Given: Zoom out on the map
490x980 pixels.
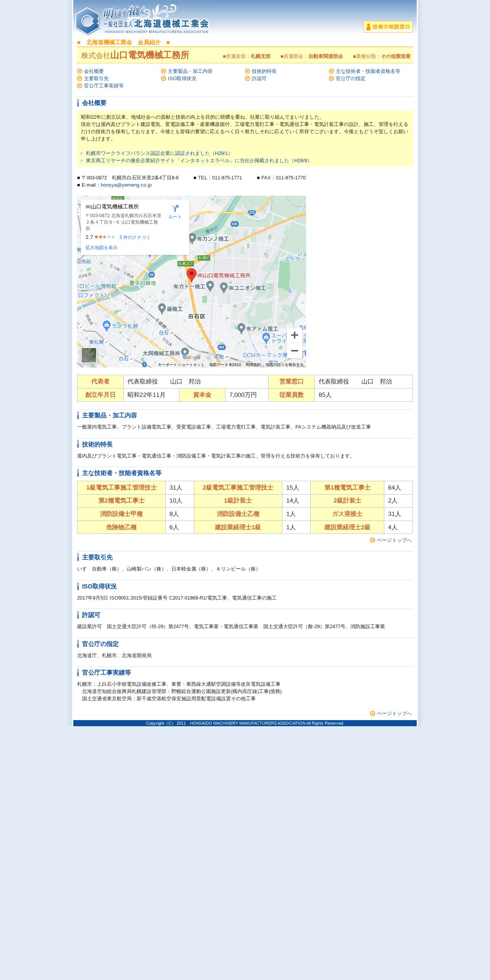Looking at the screenshot, I should tap(295, 351).
